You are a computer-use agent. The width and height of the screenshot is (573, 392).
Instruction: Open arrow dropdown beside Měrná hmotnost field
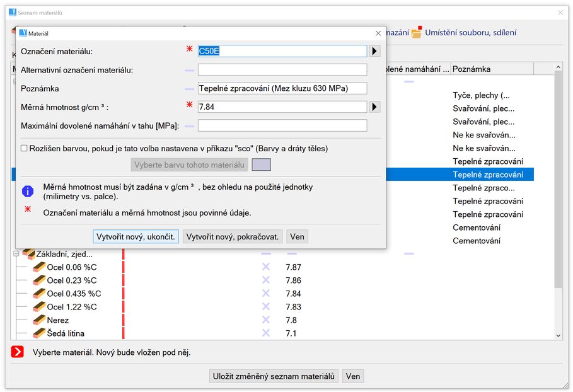374,107
